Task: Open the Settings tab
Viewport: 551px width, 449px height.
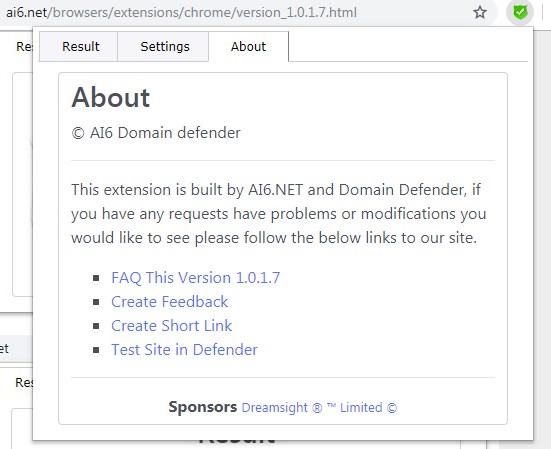Action: click(x=163, y=46)
